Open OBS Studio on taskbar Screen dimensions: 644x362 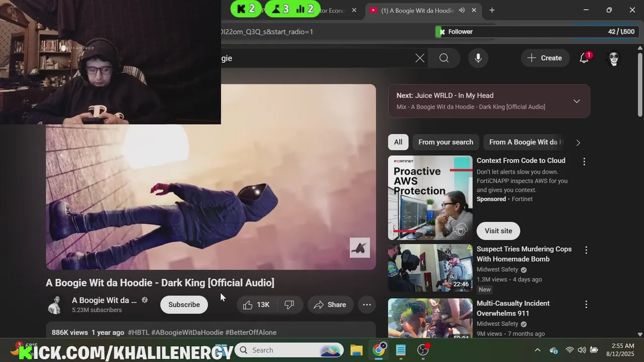[x=423, y=350]
